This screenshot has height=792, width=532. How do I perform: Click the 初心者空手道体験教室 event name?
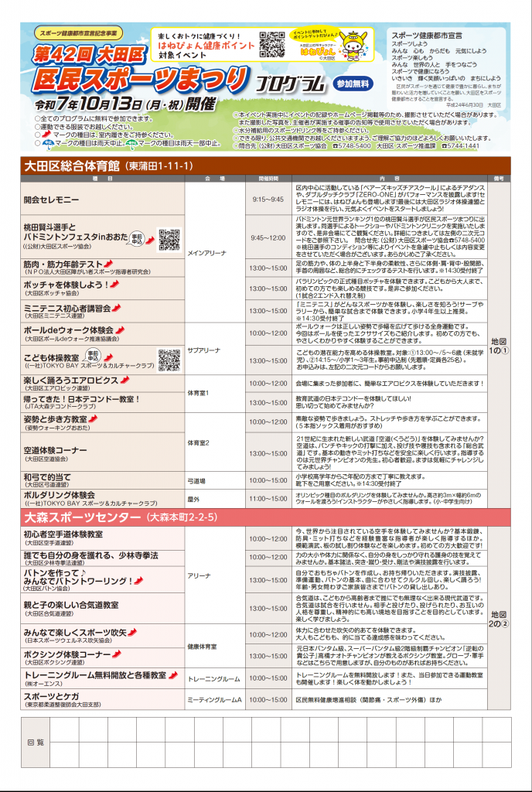[x=63, y=534]
